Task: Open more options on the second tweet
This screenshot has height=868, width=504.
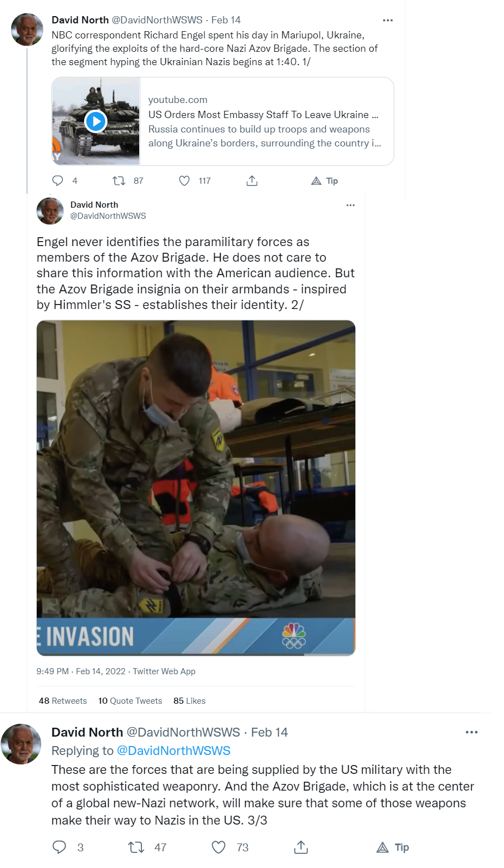Action: click(350, 205)
